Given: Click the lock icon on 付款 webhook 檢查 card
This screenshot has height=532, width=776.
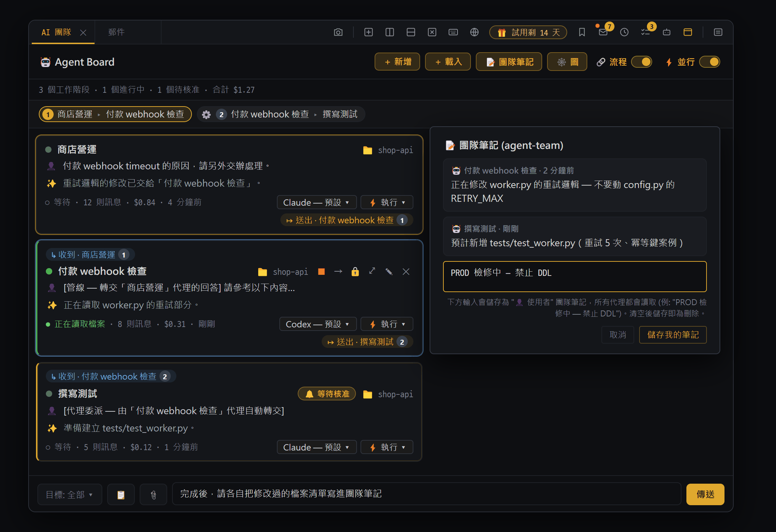Looking at the screenshot, I should (x=355, y=271).
